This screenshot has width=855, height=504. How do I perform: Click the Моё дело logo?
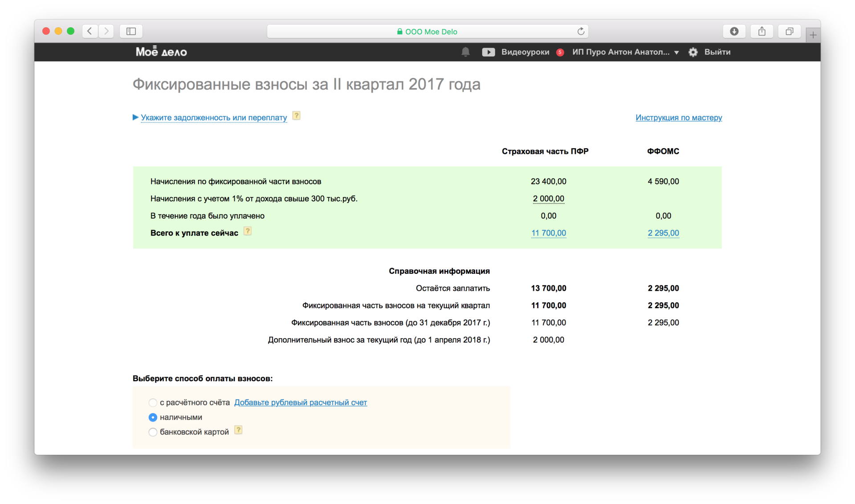pos(161,51)
